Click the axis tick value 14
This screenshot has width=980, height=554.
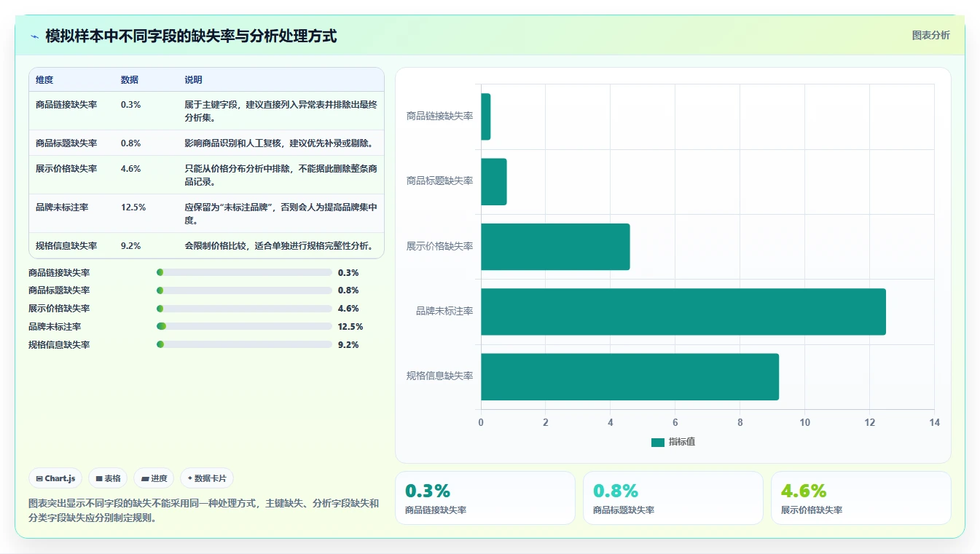(935, 422)
